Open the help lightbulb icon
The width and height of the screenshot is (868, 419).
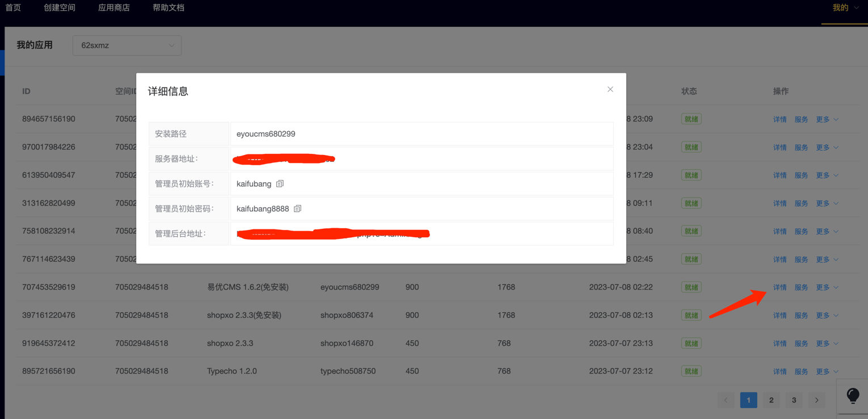853,396
